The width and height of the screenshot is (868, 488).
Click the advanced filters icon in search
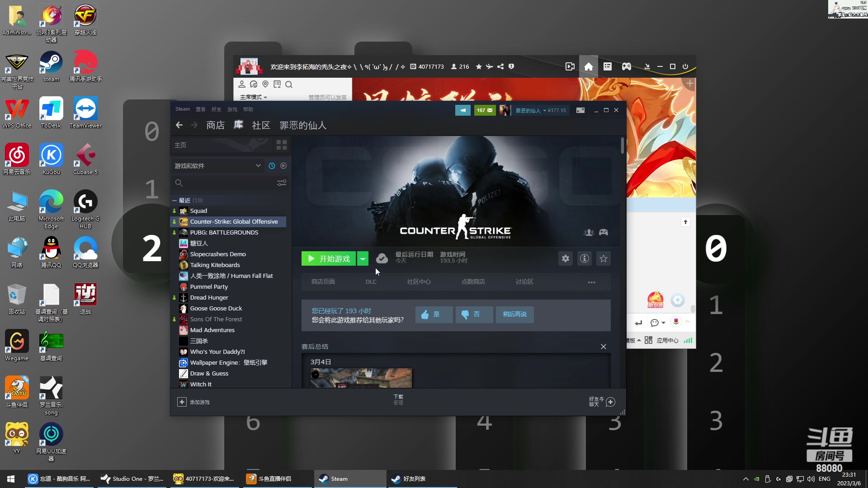pos(281,183)
